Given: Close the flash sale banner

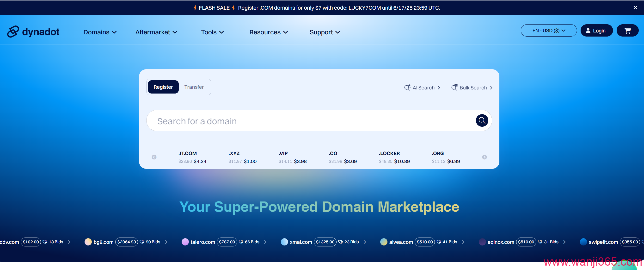Looking at the screenshot, I should coord(635,7).
